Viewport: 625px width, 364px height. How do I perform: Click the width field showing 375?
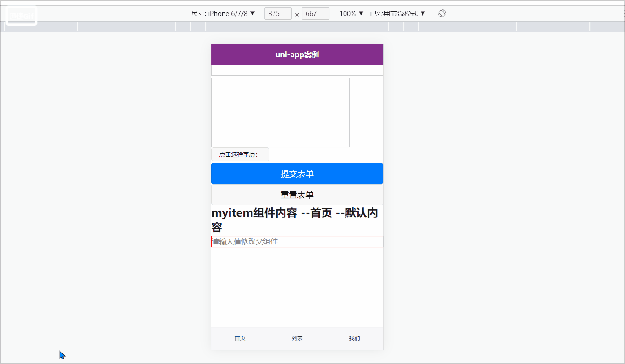[x=278, y=14]
